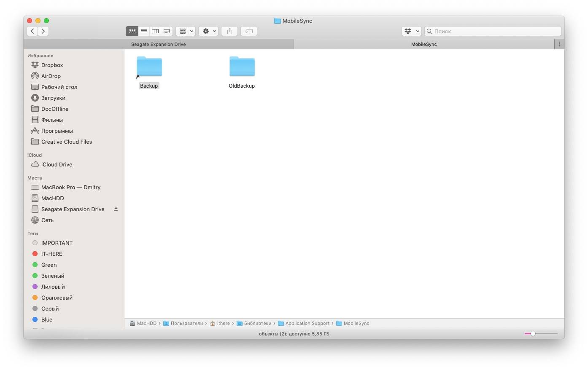Go back to the previous folder
Image resolution: width=588 pixels, height=370 pixels.
[x=32, y=31]
